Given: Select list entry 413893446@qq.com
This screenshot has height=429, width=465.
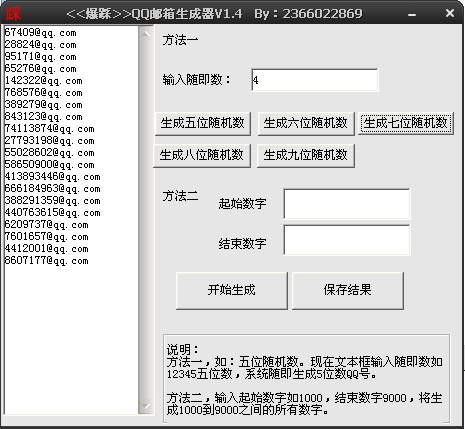Looking at the screenshot, I should point(52,177).
